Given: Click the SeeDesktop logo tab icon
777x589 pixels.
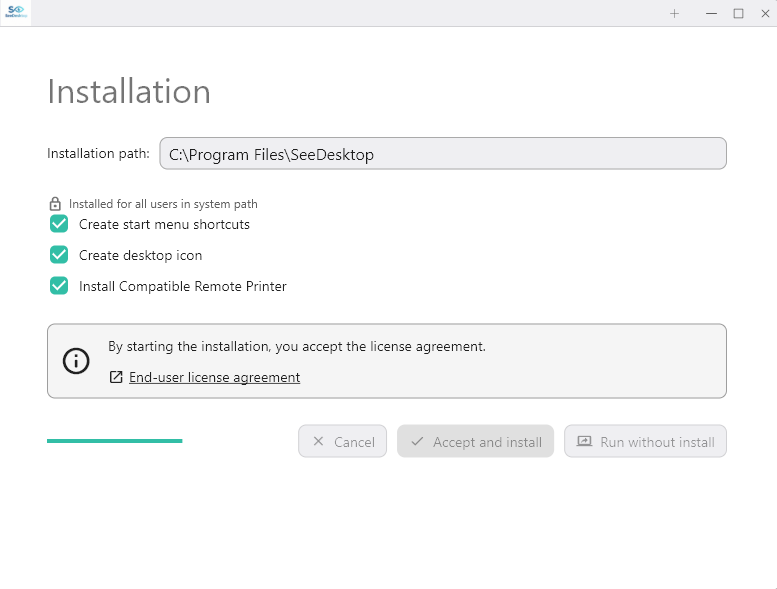Looking at the screenshot, I should [x=16, y=12].
